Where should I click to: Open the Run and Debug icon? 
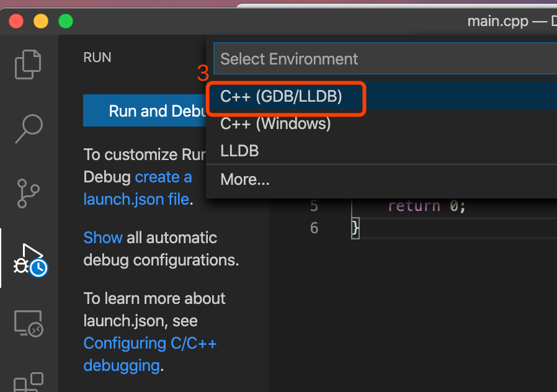pyautogui.click(x=30, y=261)
